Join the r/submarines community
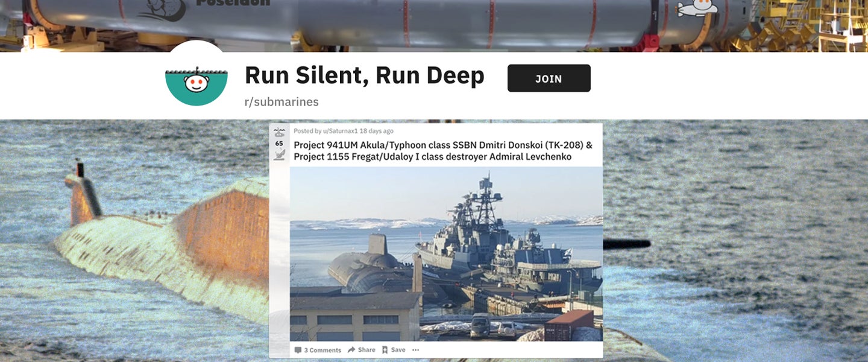The width and height of the screenshot is (868, 362). tap(549, 78)
